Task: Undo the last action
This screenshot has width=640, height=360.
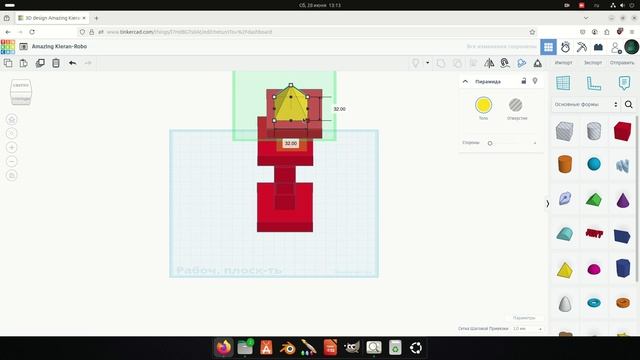Action: [x=72, y=63]
